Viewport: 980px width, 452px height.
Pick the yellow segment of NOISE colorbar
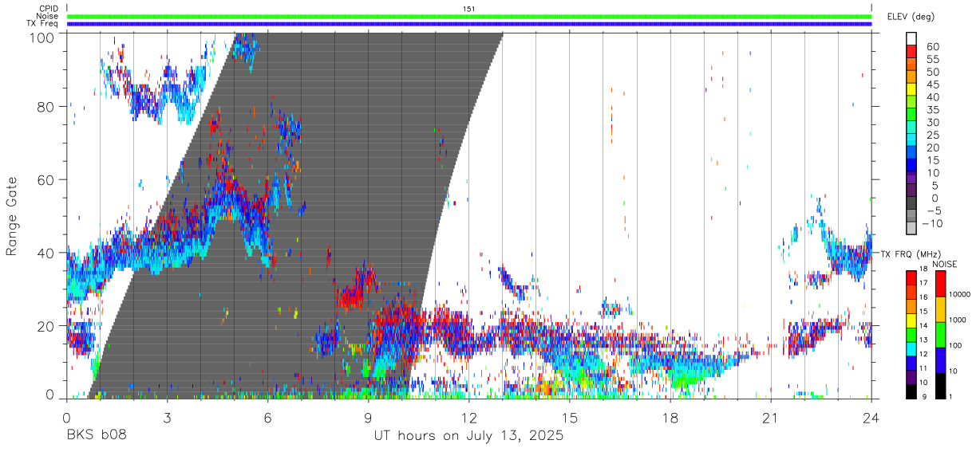(940, 309)
